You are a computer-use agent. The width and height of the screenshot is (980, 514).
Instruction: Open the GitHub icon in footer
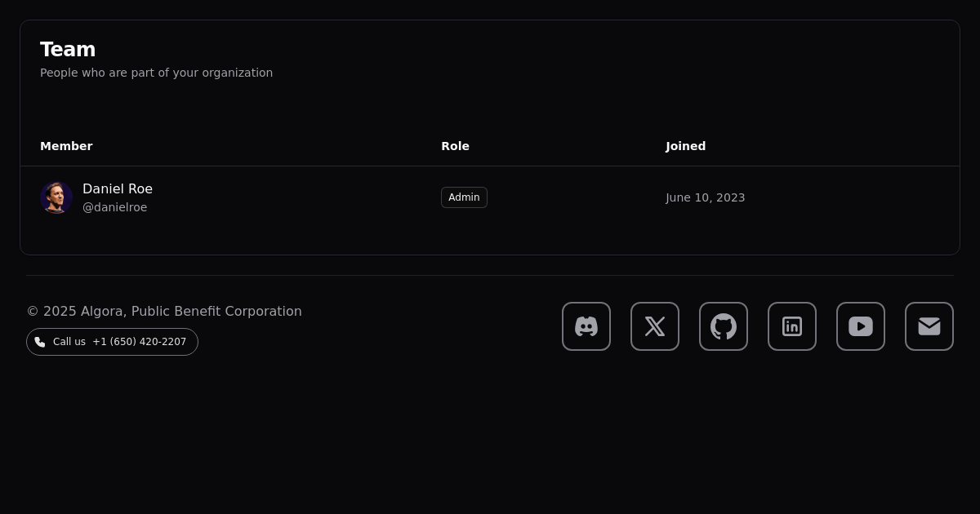tap(724, 326)
